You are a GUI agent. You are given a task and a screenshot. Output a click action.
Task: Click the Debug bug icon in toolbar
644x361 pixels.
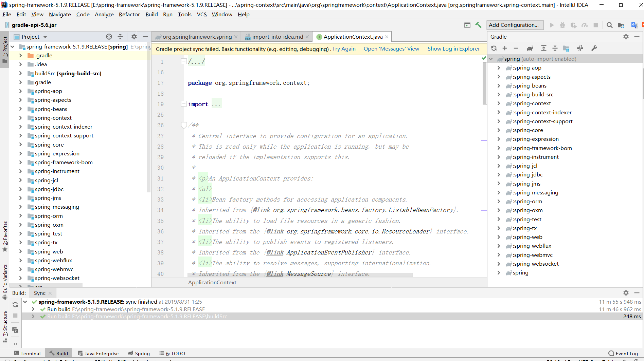[x=562, y=25]
